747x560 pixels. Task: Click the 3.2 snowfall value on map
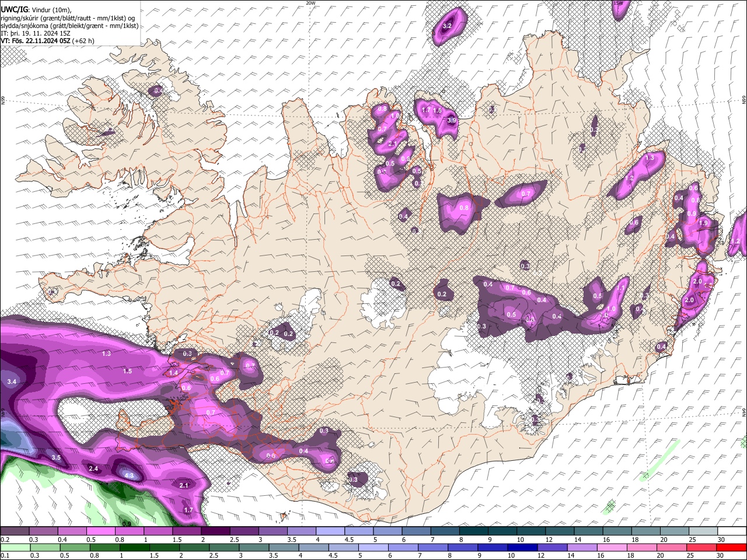(448, 26)
